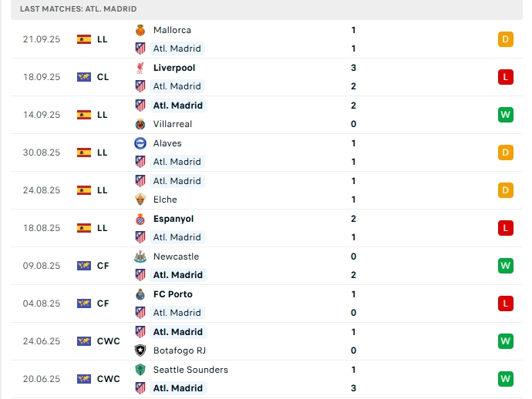Image resolution: width=532 pixels, height=399 pixels.
Task: Click the FC Porto crest icon
Action: tap(140, 294)
